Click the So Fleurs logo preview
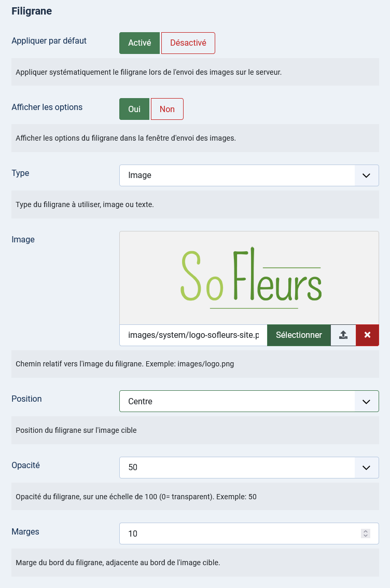 [x=251, y=278]
